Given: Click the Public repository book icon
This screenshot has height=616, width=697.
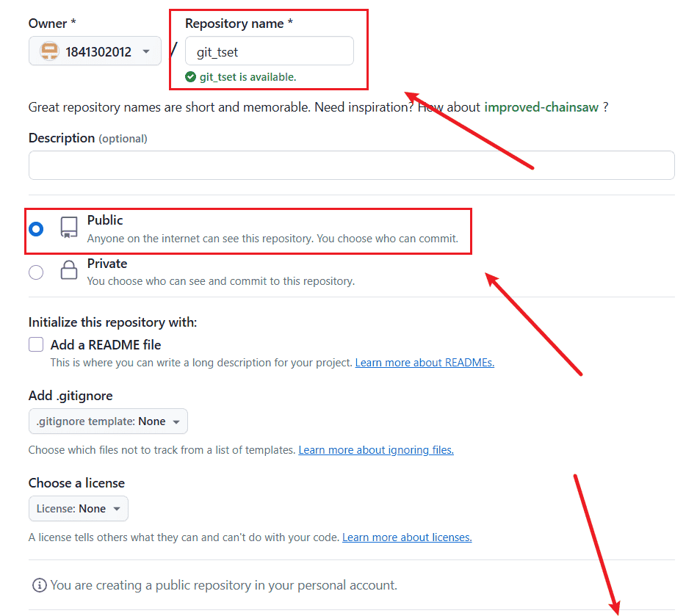Looking at the screenshot, I should [x=69, y=228].
